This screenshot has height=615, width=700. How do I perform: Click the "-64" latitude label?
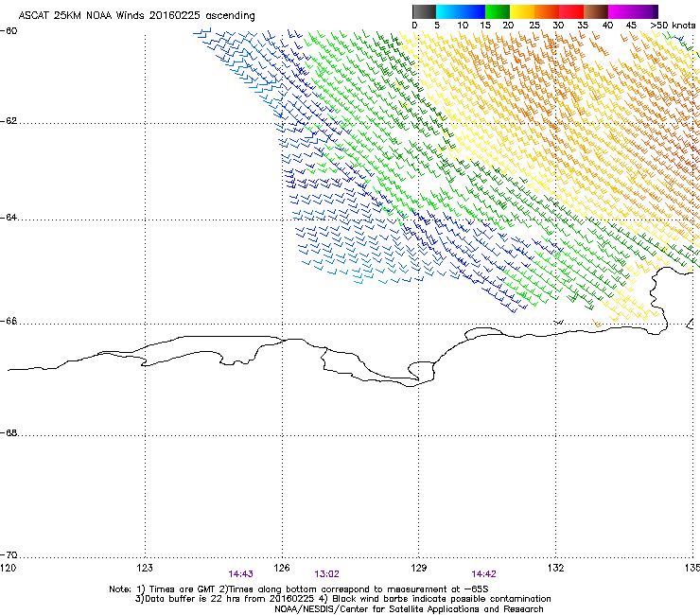9,218
